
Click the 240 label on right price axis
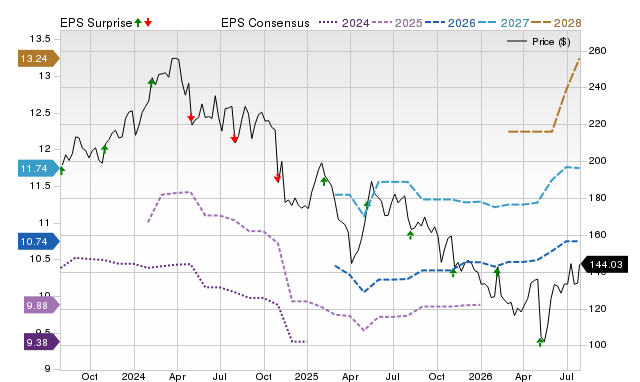(597, 87)
